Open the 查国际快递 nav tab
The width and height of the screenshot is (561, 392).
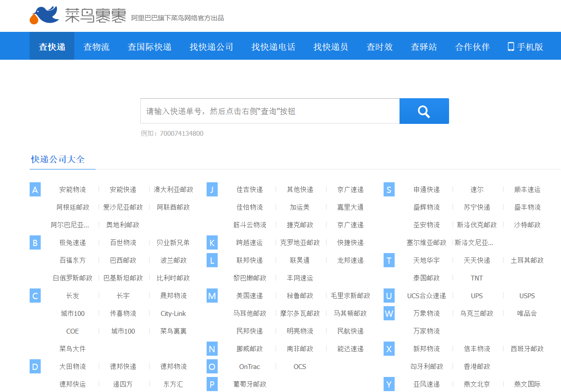pyautogui.click(x=150, y=46)
